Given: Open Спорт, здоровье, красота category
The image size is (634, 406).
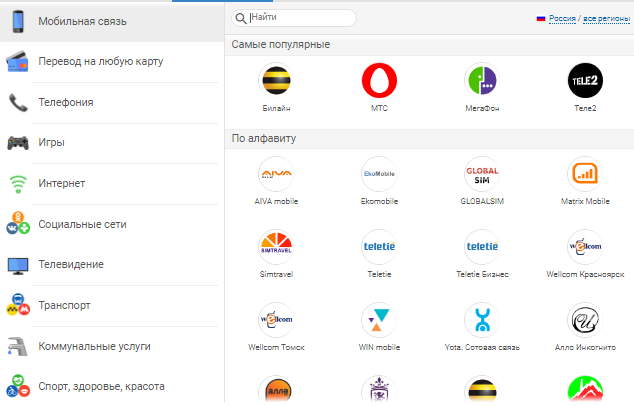Looking at the screenshot, I should [x=112, y=387].
